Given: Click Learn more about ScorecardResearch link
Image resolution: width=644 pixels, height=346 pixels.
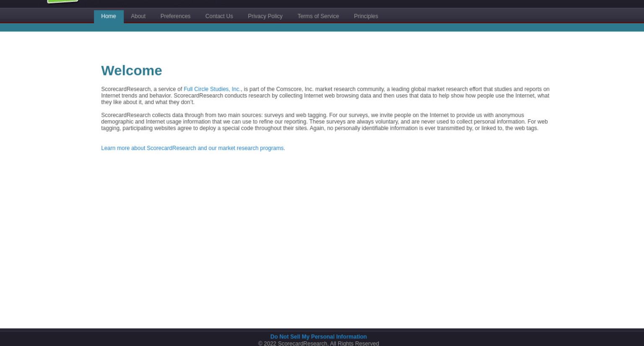Looking at the screenshot, I should point(193,148).
